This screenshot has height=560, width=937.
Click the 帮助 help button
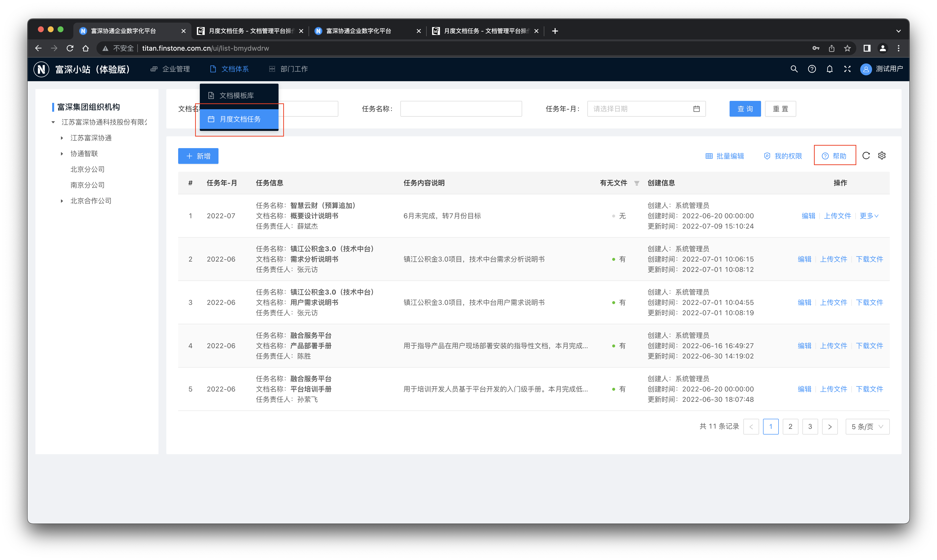834,156
